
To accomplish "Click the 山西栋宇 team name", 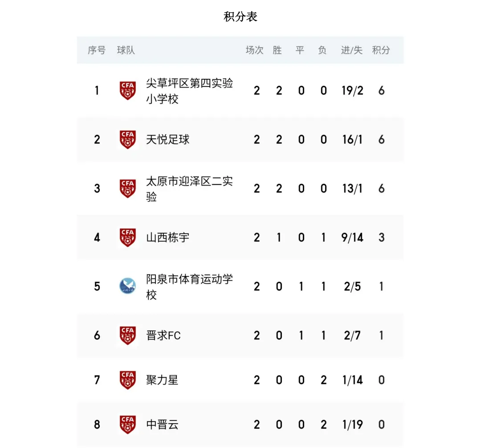I will [x=167, y=237].
